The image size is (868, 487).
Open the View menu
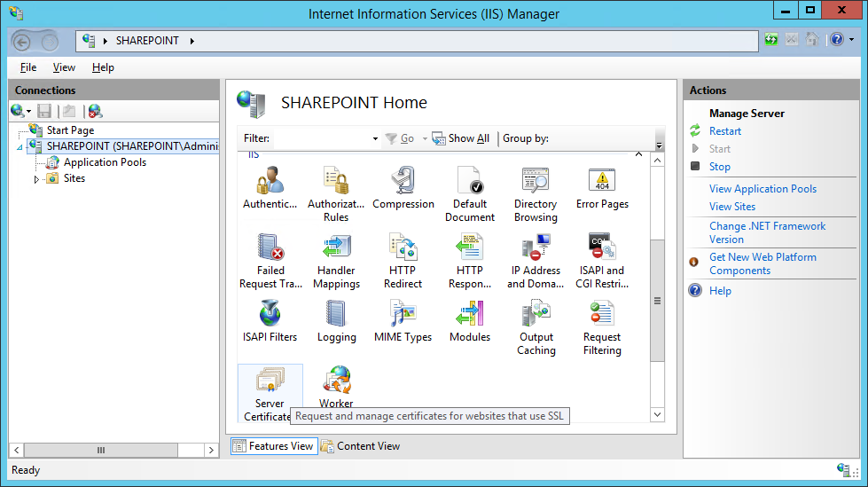64,67
